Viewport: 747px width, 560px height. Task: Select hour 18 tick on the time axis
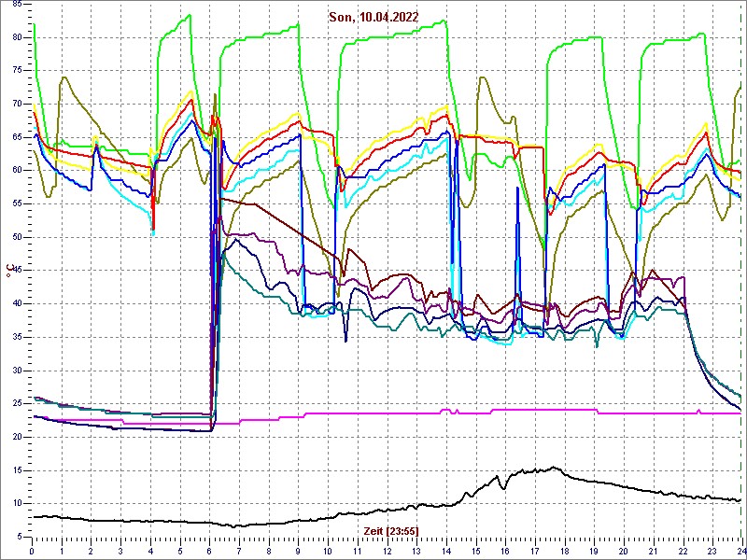[564, 550]
